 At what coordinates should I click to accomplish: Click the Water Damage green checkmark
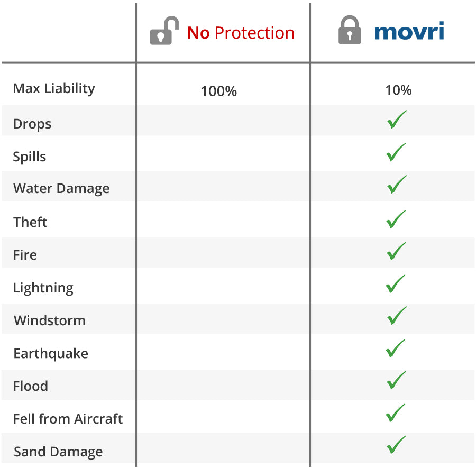(396, 185)
